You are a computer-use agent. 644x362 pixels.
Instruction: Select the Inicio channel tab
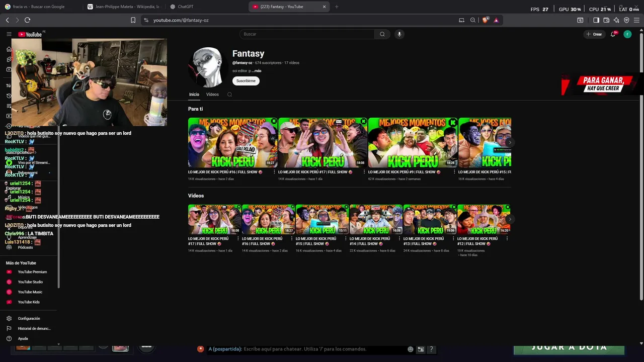tap(194, 95)
